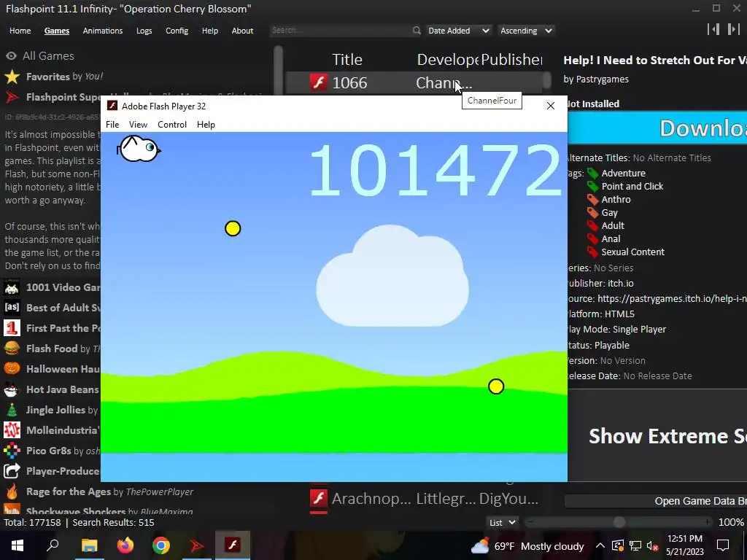The image size is (747, 560).
Task: Open the Flash Player Help menu
Action: point(206,124)
